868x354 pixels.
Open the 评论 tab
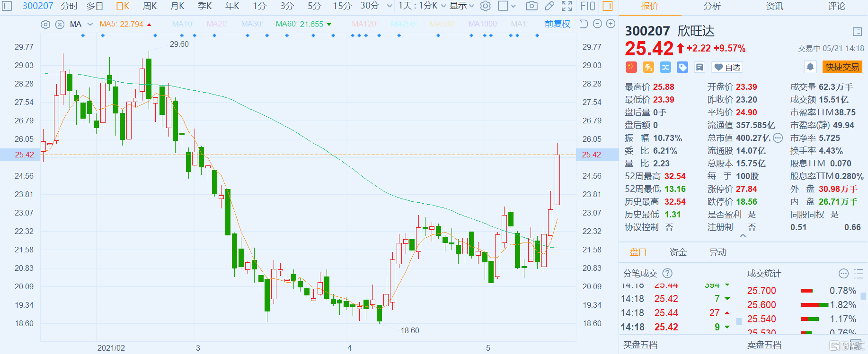pyautogui.click(x=837, y=6)
